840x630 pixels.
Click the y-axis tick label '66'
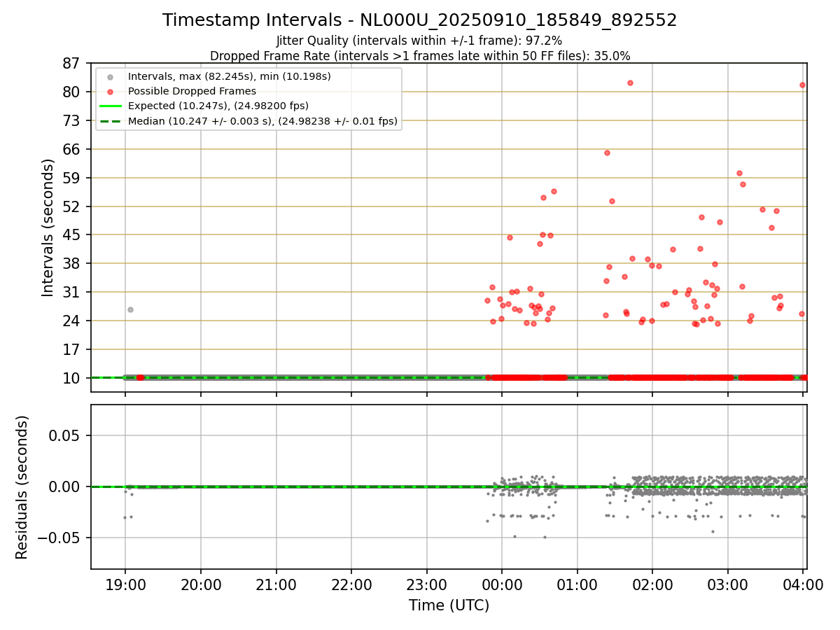click(x=72, y=149)
